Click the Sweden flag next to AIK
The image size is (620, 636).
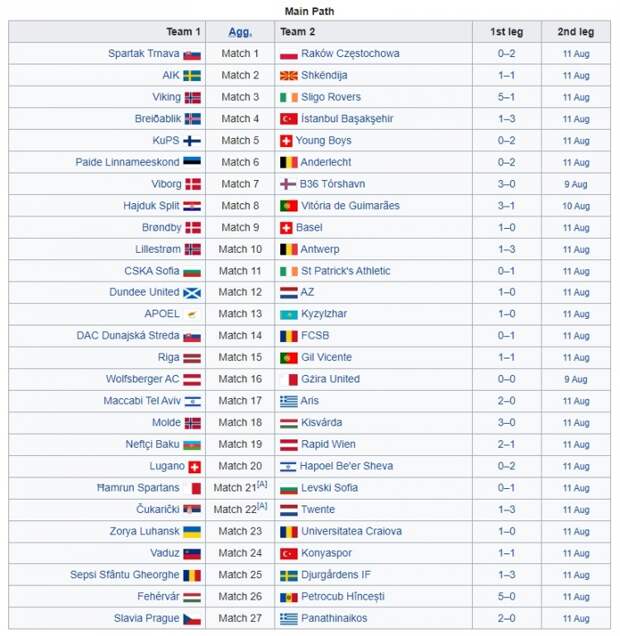click(192, 76)
